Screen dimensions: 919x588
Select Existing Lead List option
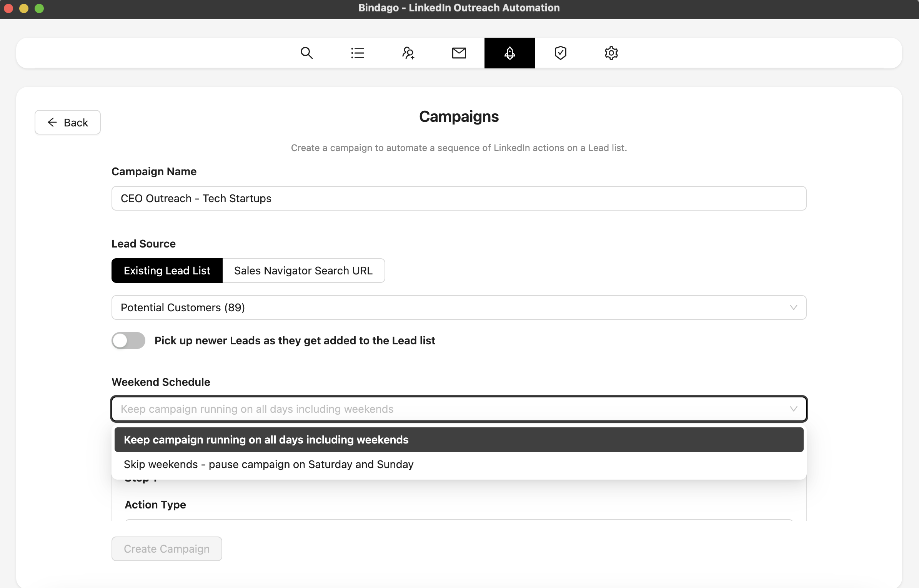(x=167, y=271)
